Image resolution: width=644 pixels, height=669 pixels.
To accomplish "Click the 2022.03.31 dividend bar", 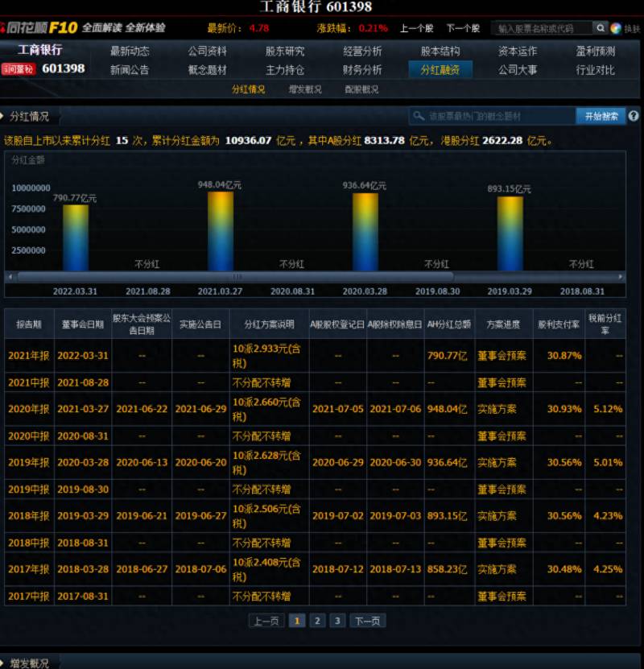I will pos(76,237).
